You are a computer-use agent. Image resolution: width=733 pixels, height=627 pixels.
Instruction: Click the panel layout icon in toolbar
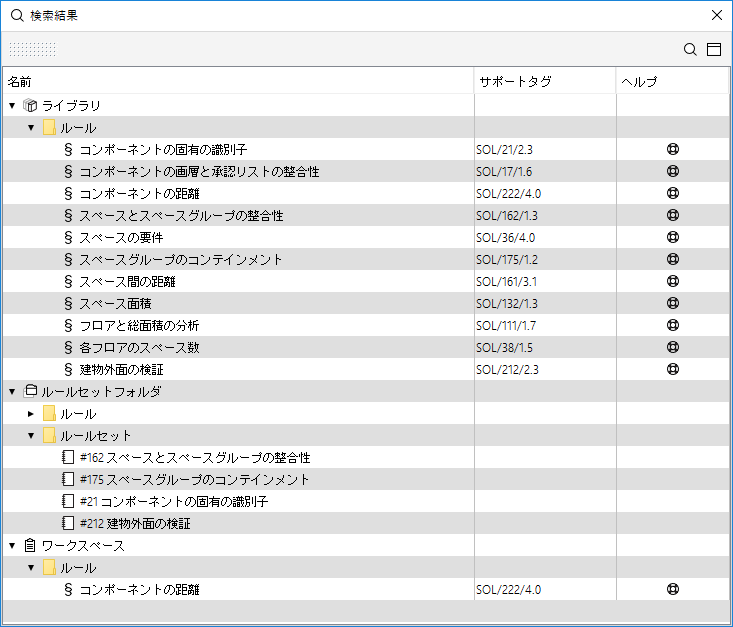(x=714, y=49)
